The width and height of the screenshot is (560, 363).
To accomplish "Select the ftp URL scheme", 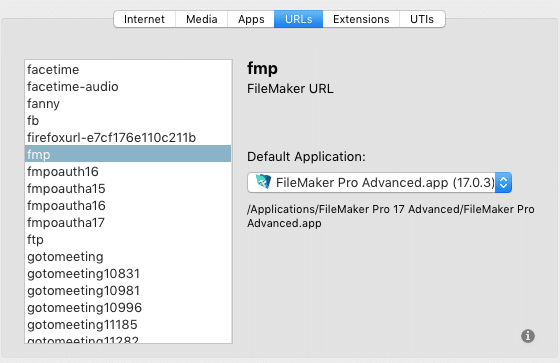I will [128, 239].
